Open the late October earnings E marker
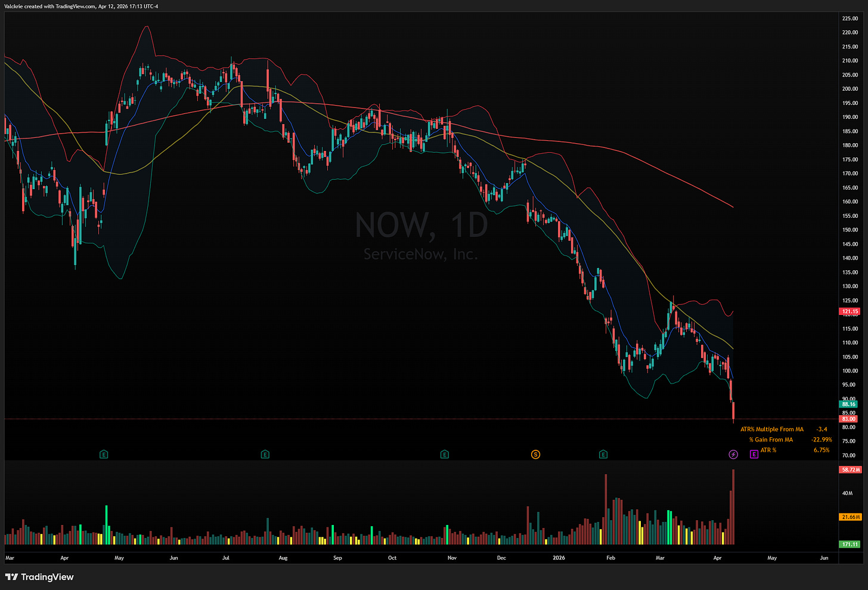Screen dimensions: 868x590 coord(444,455)
